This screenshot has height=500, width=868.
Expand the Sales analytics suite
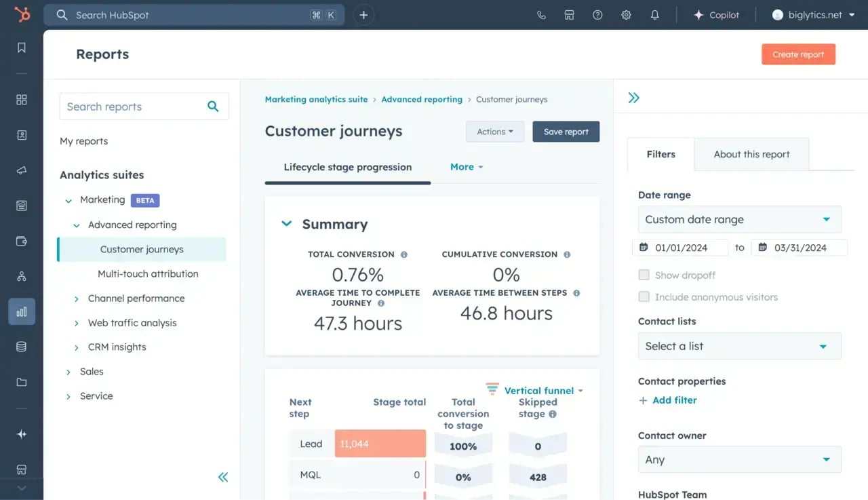click(68, 372)
